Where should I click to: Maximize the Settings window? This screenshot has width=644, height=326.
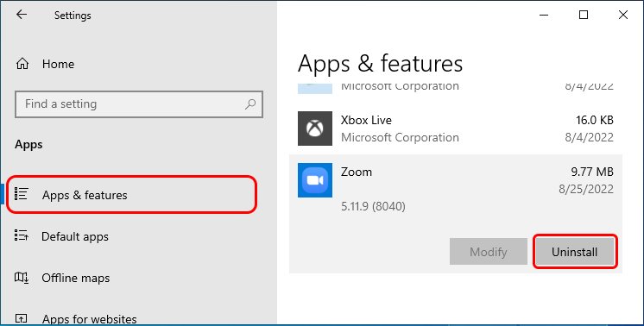[584, 16]
